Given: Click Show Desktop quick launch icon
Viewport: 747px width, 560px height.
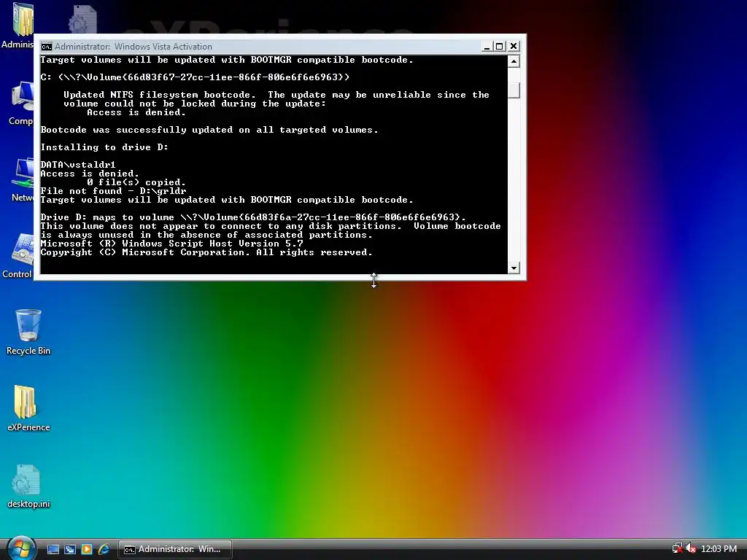Looking at the screenshot, I should pyautogui.click(x=53, y=549).
